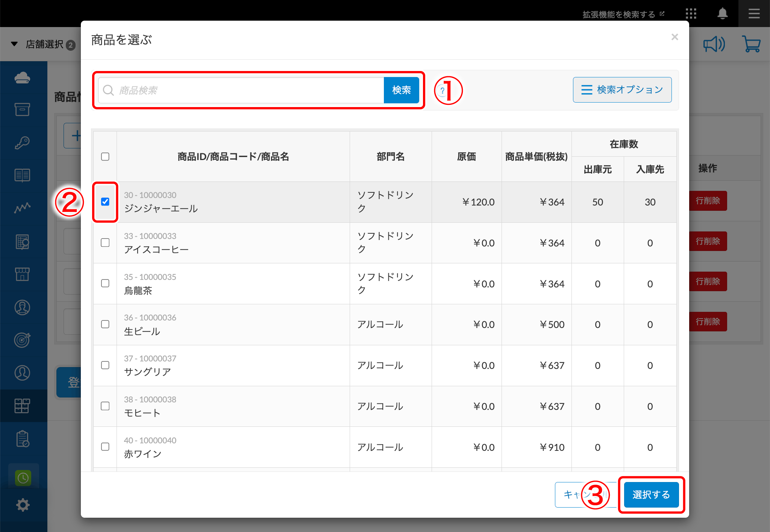
Task: Open the line chart analytics icon
Action: [x=22, y=208]
